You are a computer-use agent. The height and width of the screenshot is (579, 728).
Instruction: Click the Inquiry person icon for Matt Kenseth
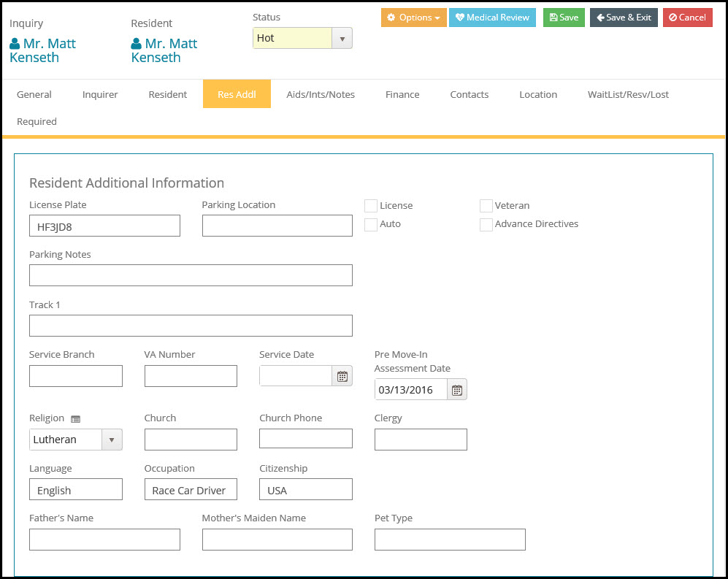15,44
